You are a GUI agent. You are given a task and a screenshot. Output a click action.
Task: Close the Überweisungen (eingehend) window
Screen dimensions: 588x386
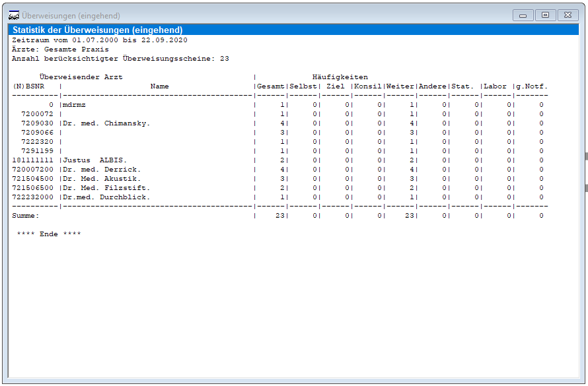click(568, 15)
